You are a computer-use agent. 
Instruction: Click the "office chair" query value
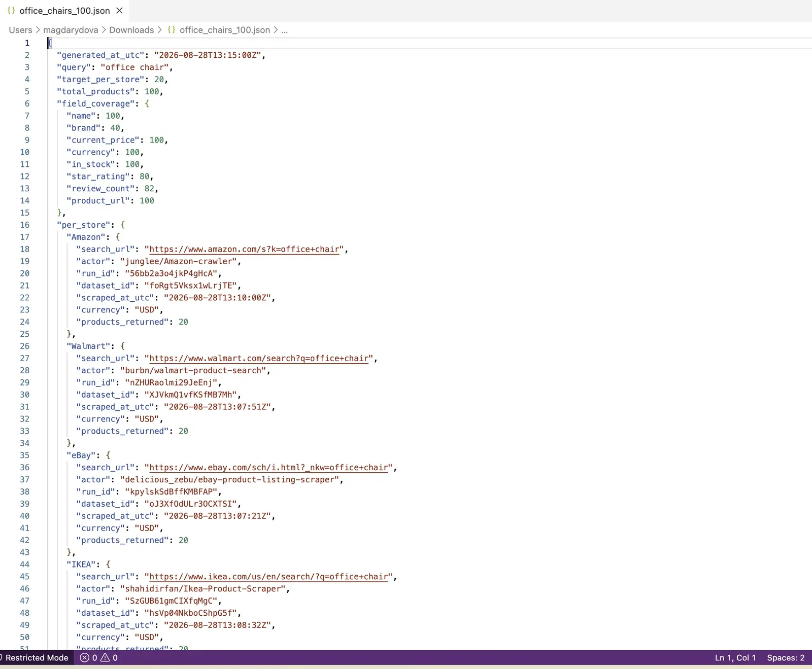pyautogui.click(x=134, y=67)
